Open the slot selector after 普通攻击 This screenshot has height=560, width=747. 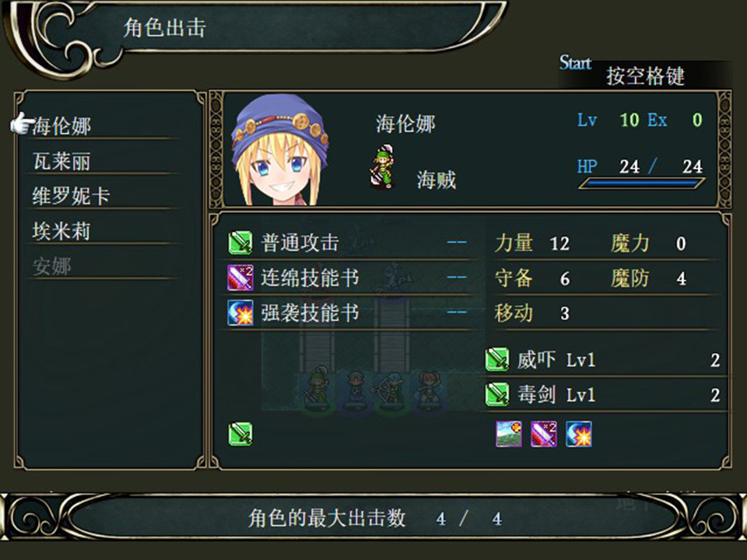457,243
